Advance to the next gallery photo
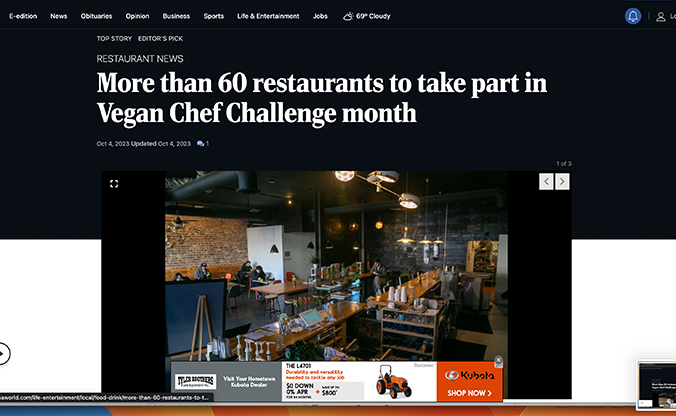 [x=562, y=181]
